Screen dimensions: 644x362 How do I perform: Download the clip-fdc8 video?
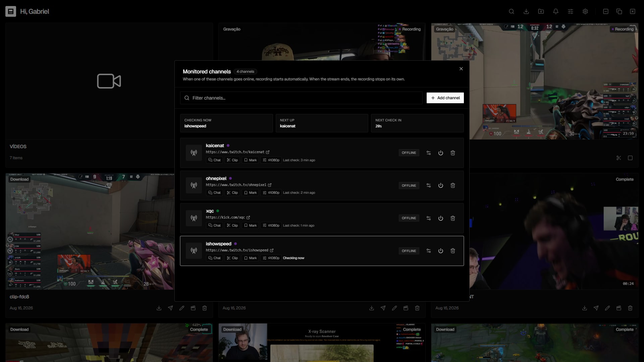[x=159, y=308]
